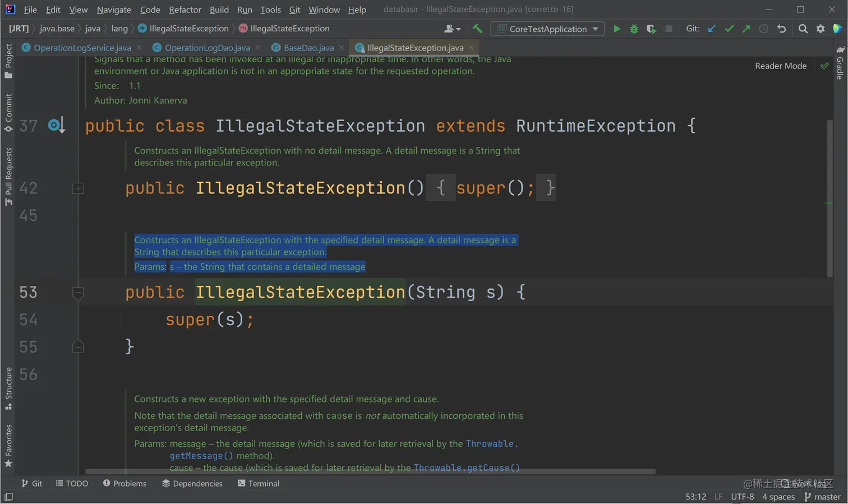Collapse the constructor starting on line 53

[78, 292]
